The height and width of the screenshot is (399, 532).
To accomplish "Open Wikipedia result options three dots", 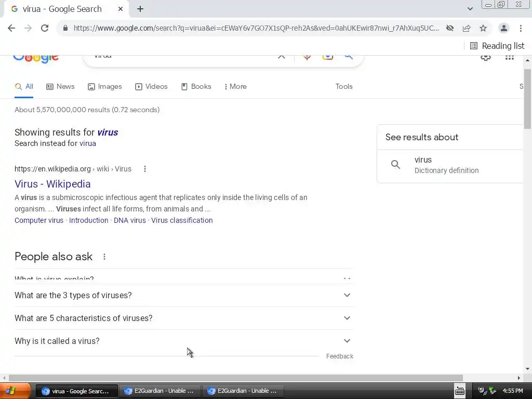I will (x=145, y=169).
